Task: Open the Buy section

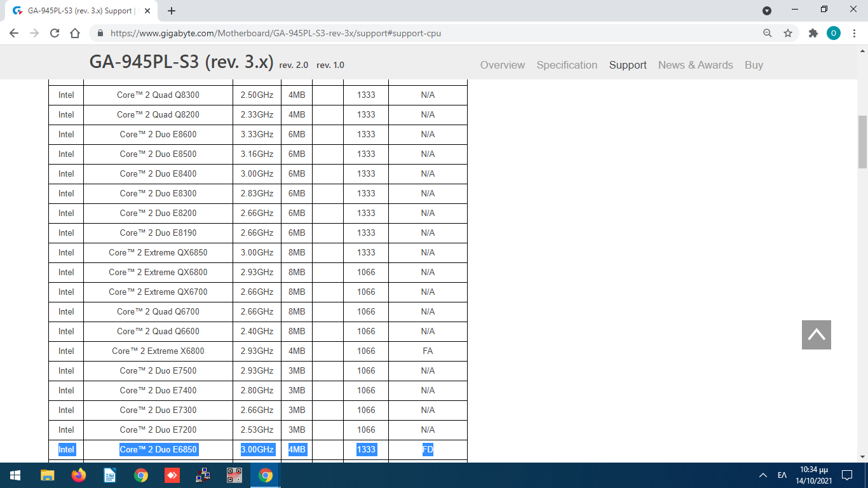Action: (x=754, y=65)
